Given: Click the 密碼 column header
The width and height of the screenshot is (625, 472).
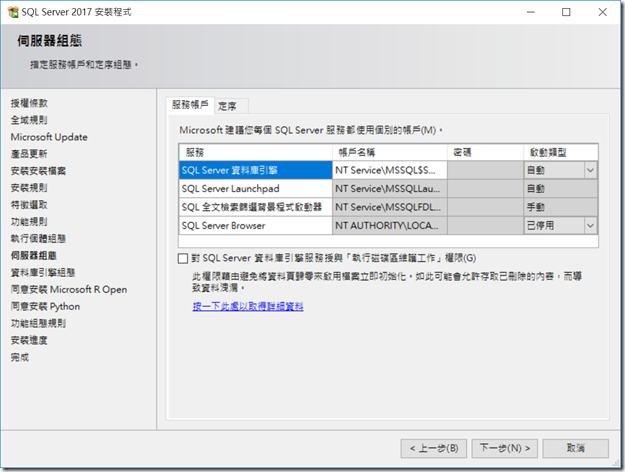Looking at the screenshot, I should 485,152.
